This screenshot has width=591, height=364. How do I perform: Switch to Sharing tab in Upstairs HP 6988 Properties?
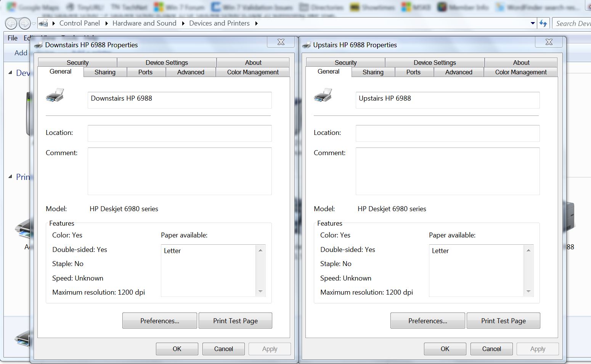coord(373,72)
